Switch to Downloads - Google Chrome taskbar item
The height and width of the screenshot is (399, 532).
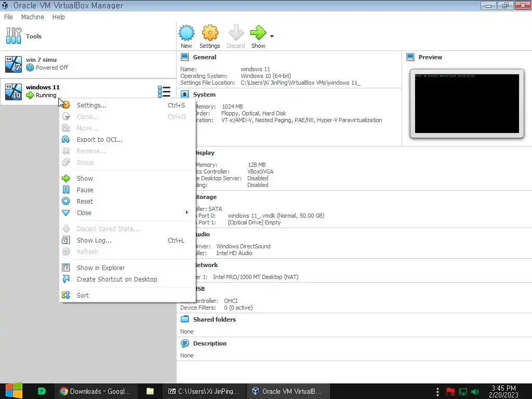96,391
